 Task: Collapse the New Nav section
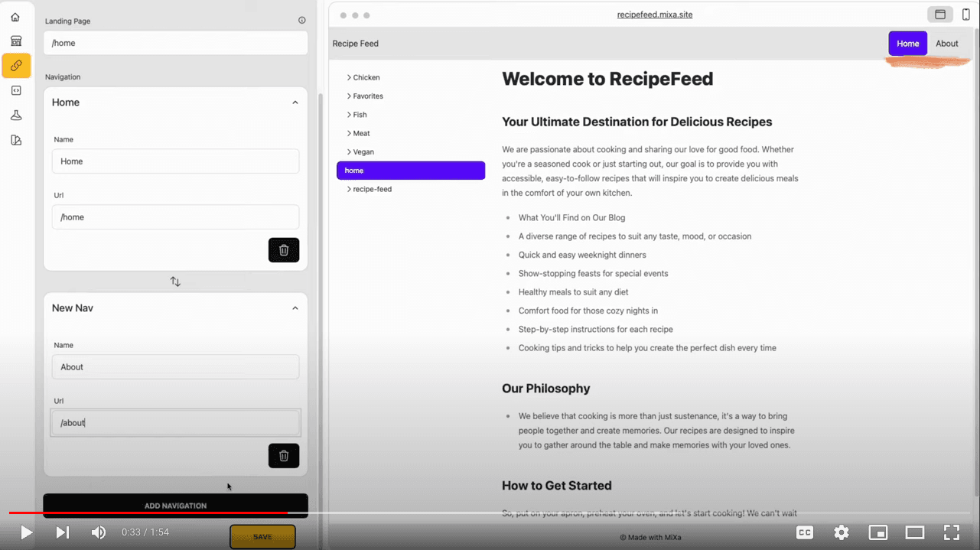coord(295,308)
